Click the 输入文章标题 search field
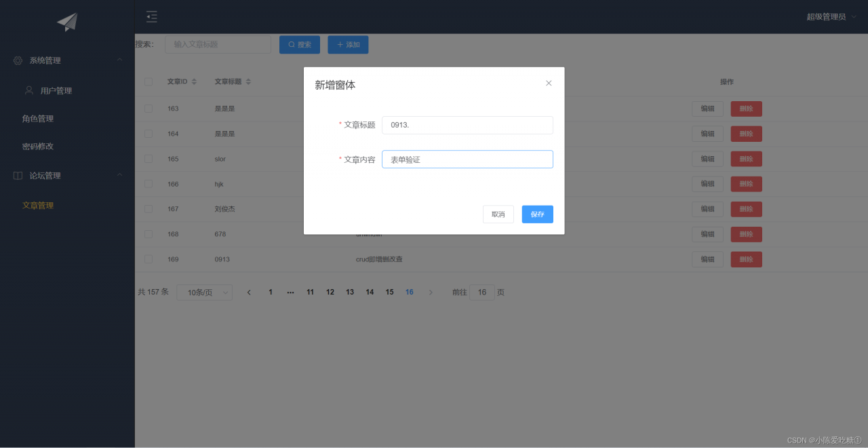This screenshot has width=868, height=448. click(x=218, y=45)
